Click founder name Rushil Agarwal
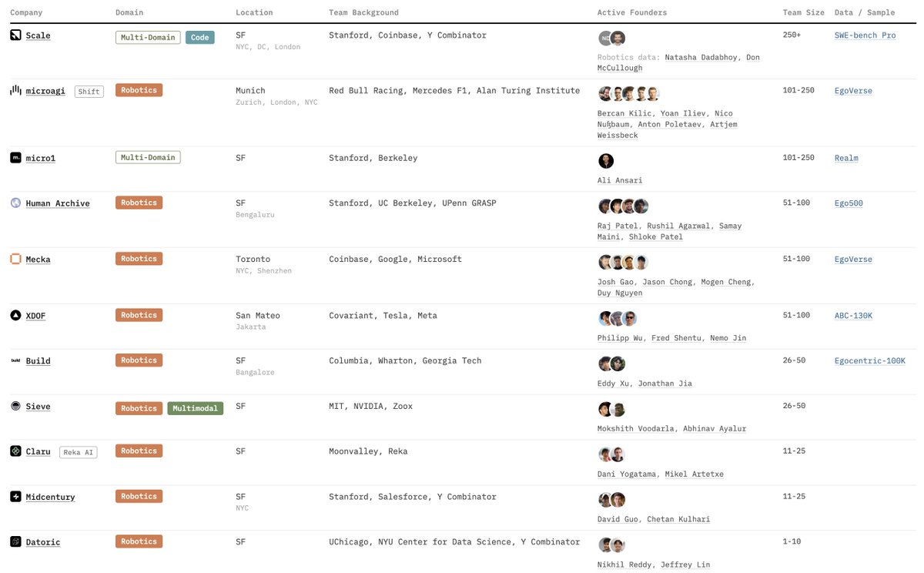The height and width of the screenshot is (573, 924). 679,226
